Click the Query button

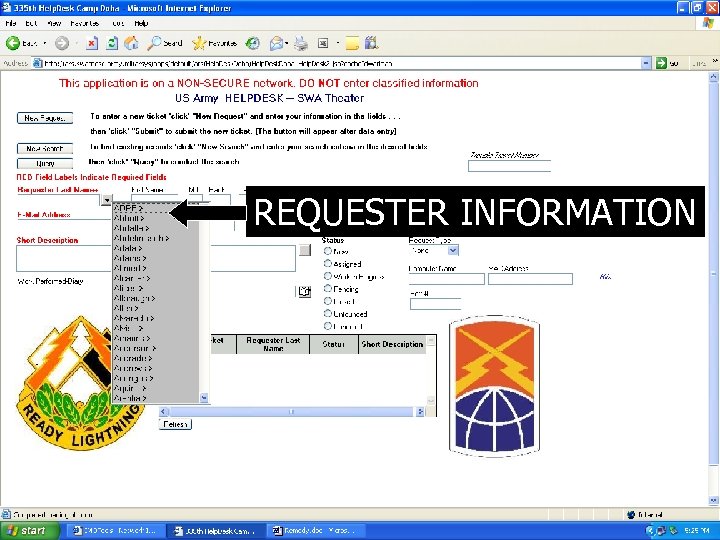45,163
